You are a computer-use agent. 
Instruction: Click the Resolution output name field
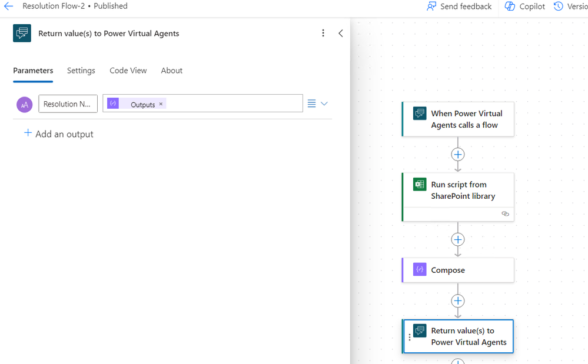(68, 104)
